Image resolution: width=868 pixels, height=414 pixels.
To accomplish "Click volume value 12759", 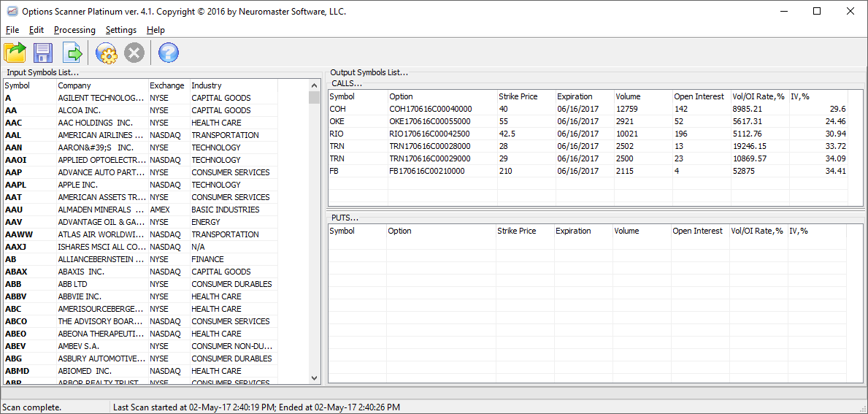I will click(x=627, y=109).
